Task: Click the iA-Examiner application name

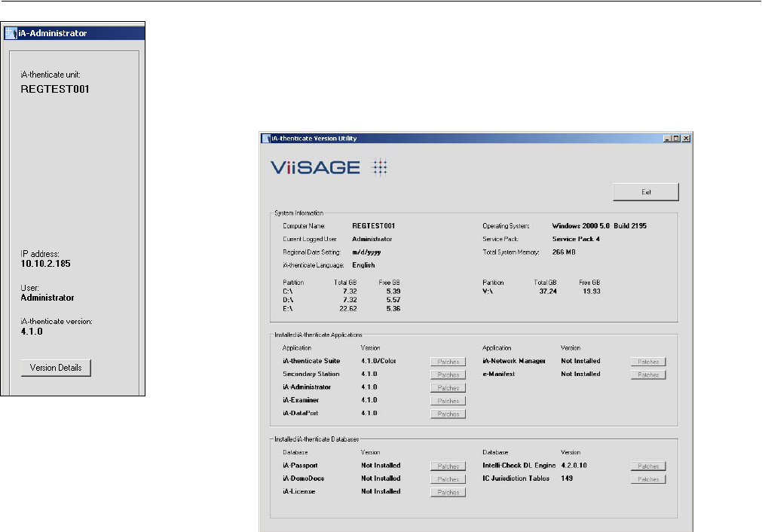Action: pyautogui.click(x=300, y=400)
